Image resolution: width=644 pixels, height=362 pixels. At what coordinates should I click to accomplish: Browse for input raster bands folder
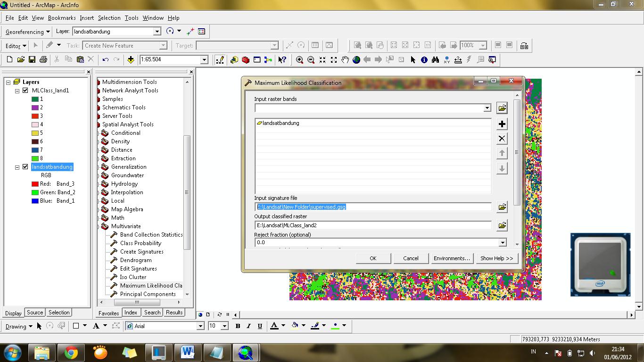[x=502, y=108]
